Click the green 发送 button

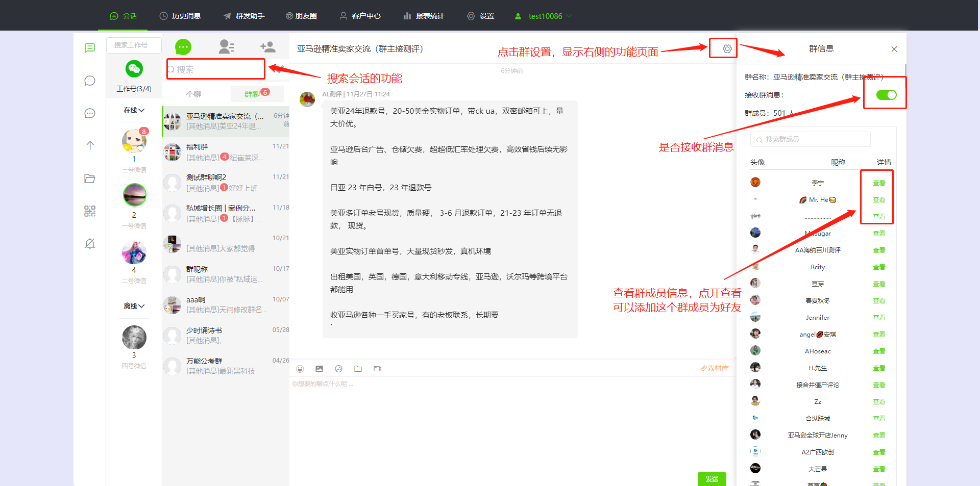tap(712, 479)
